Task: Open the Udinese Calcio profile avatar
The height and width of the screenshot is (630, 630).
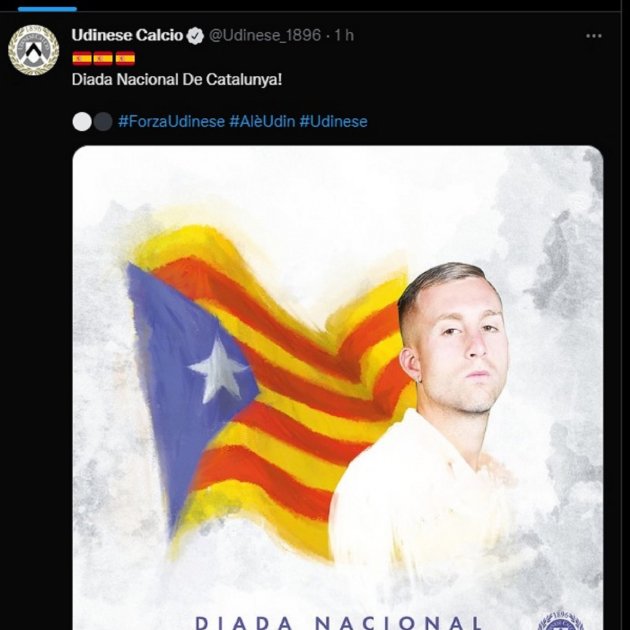Action: [33, 50]
